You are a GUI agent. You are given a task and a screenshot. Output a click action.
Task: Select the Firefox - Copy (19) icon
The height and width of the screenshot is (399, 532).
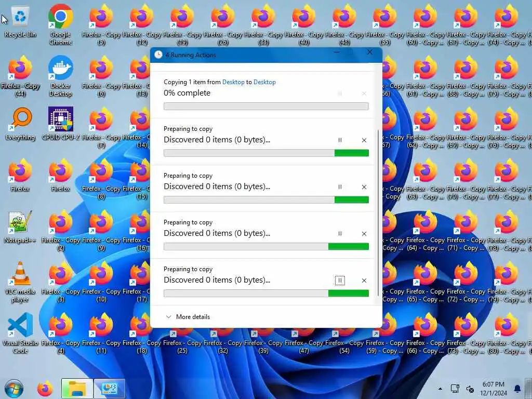click(x=182, y=24)
